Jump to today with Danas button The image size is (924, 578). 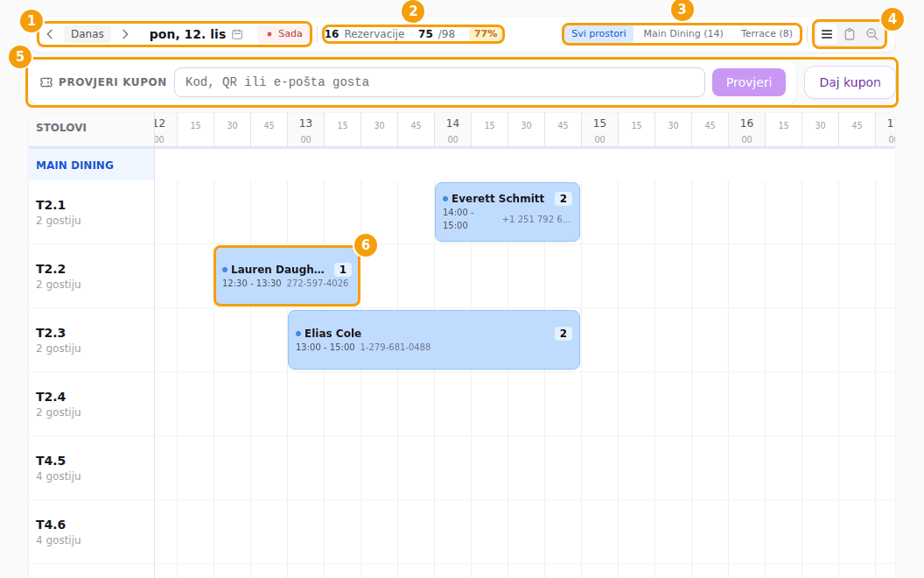87,34
